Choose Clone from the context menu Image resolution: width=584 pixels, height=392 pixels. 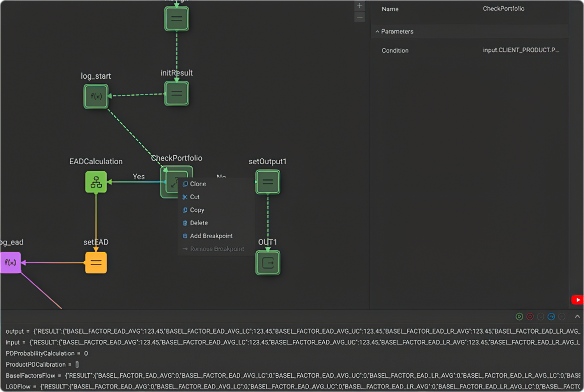216,184
